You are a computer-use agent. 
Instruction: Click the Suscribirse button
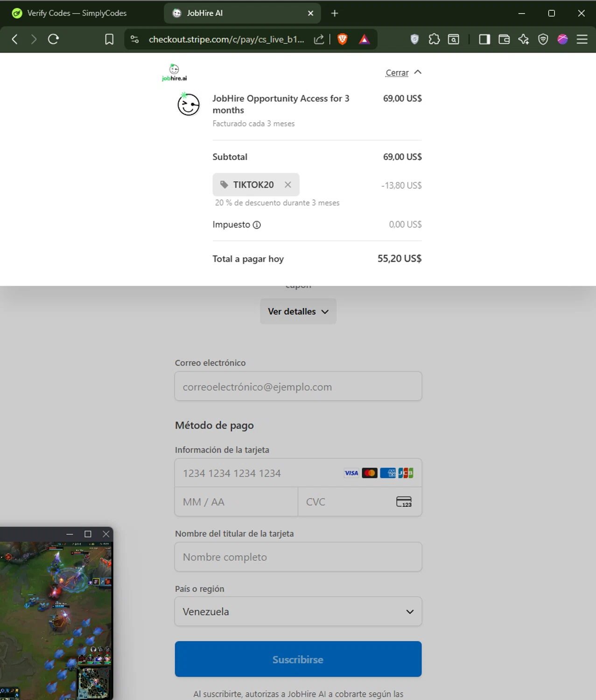298,659
